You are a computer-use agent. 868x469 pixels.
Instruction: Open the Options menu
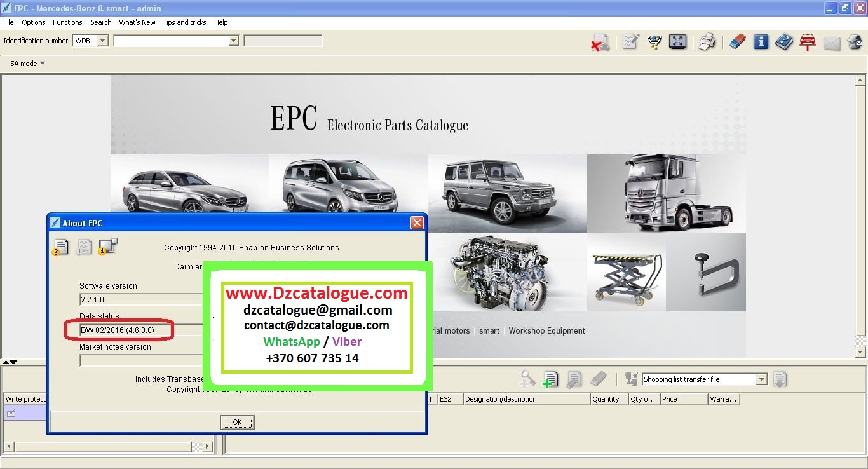(x=34, y=22)
